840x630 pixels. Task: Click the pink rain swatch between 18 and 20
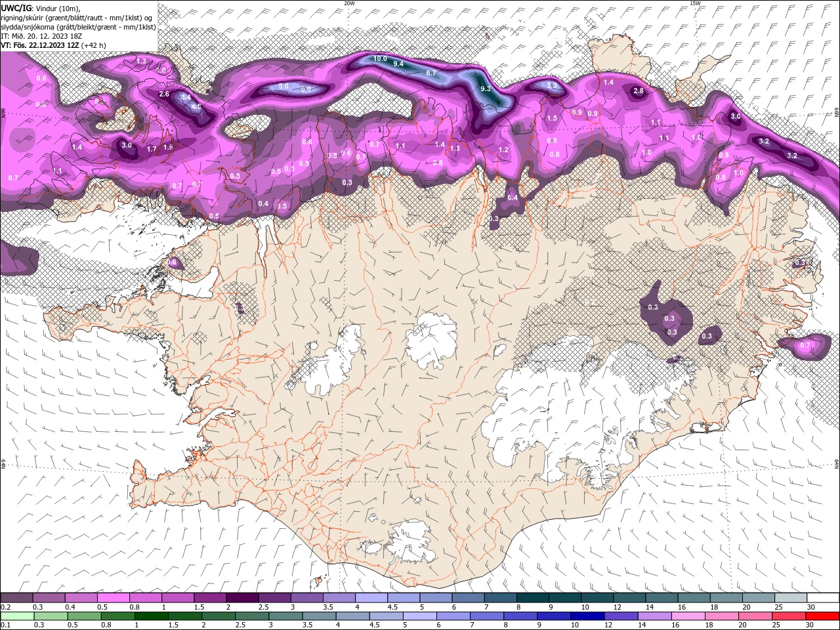click(x=721, y=616)
